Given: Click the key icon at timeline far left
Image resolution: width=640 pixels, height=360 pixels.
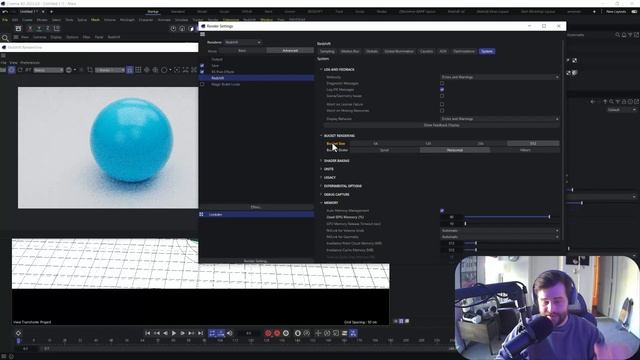Looking at the screenshot, I should click(x=18, y=333).
